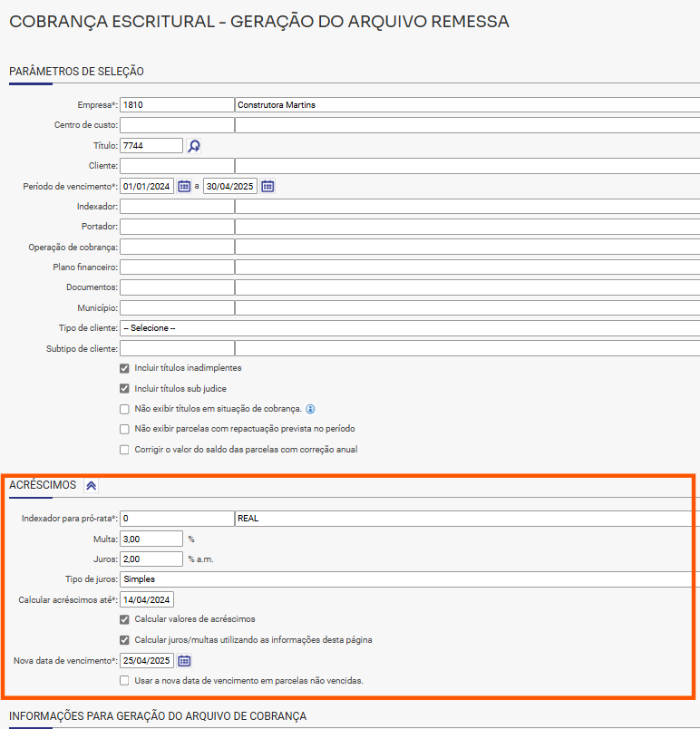Open calendar for Nova data de vencimento

click(184, 661)
